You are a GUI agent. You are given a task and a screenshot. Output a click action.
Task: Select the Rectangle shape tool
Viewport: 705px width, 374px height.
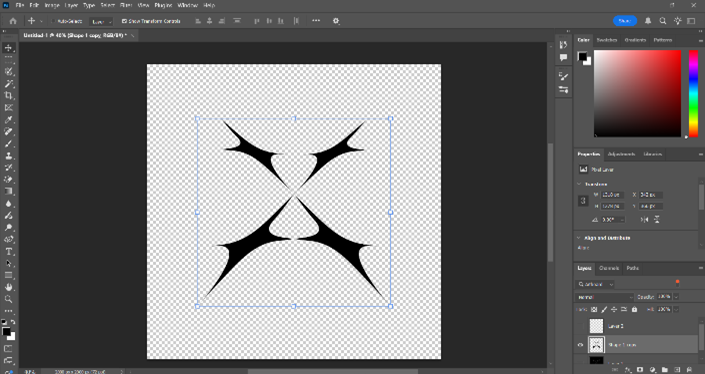click(x=9, y=275)
